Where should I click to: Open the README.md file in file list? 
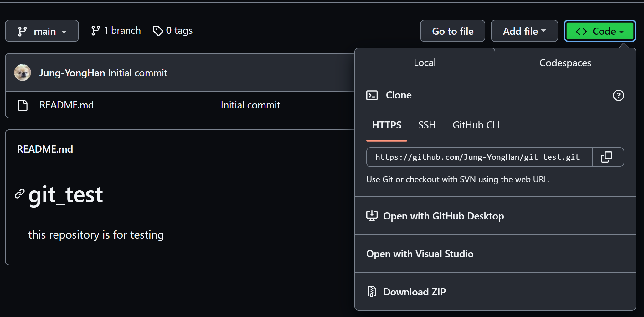67,105
